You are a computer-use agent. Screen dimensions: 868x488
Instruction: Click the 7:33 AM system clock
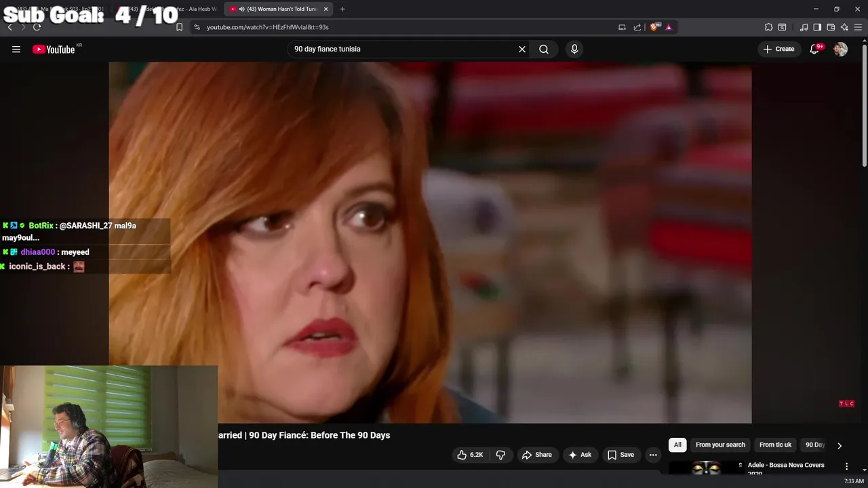[x=854, y=481]
